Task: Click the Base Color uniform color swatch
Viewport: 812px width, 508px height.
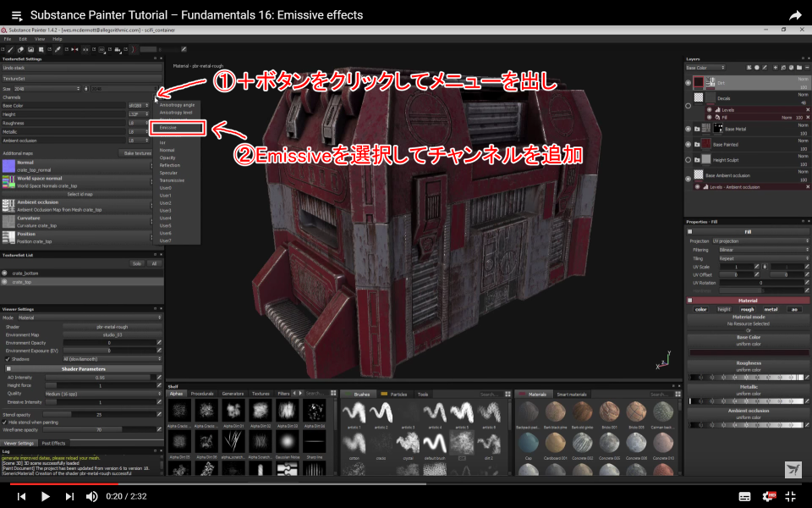Action: 749,352
